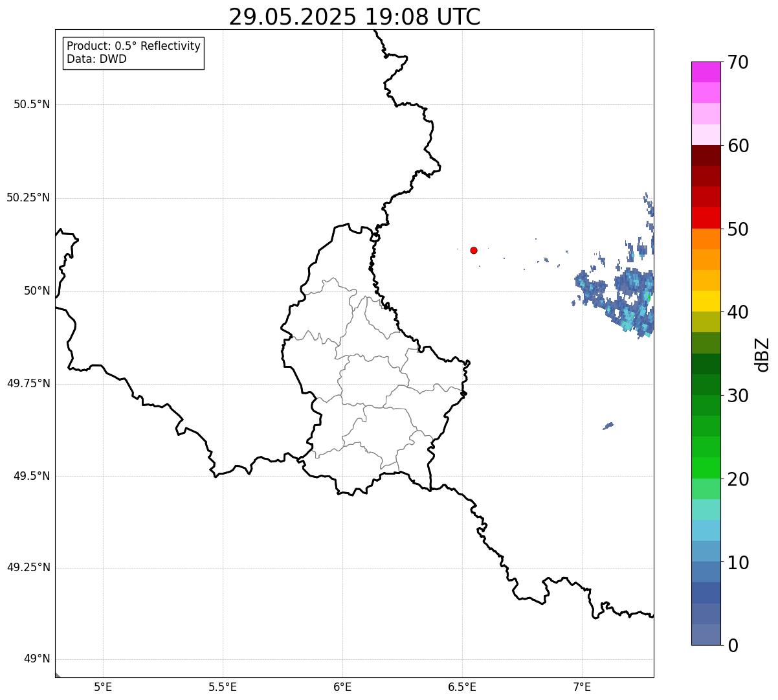
Task: Click the red station marker dot
Action: click(474, 250)
